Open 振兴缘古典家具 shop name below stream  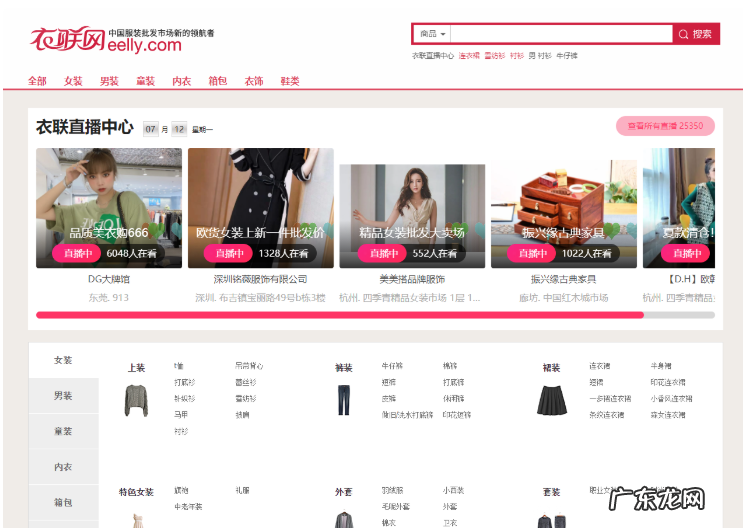[564, 279]
